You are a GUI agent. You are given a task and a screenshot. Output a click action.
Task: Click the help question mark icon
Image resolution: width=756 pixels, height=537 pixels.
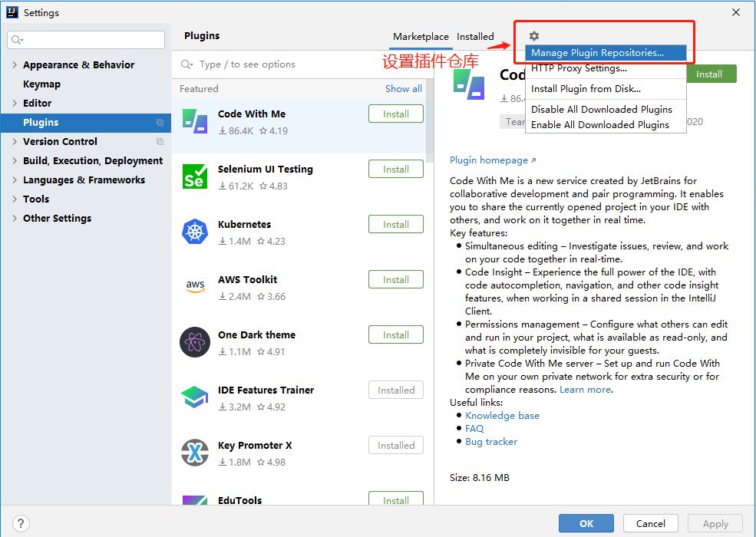[x=21, y=523]
